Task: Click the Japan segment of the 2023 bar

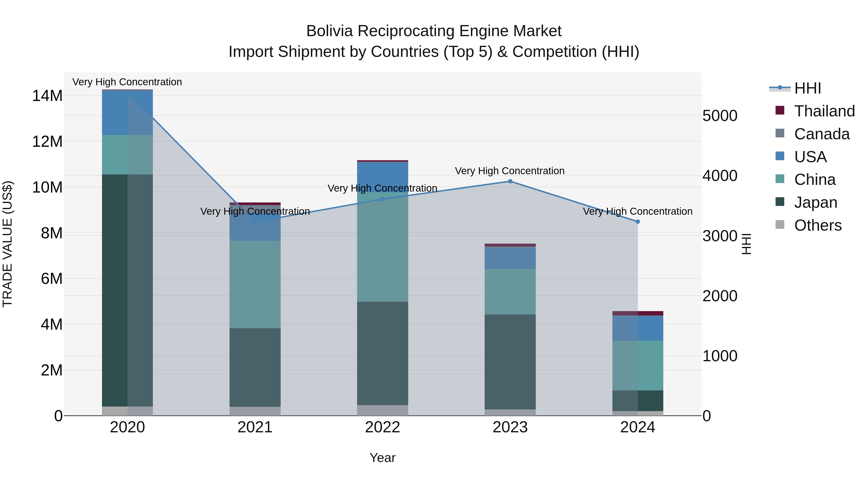Action: coord(510,362)
